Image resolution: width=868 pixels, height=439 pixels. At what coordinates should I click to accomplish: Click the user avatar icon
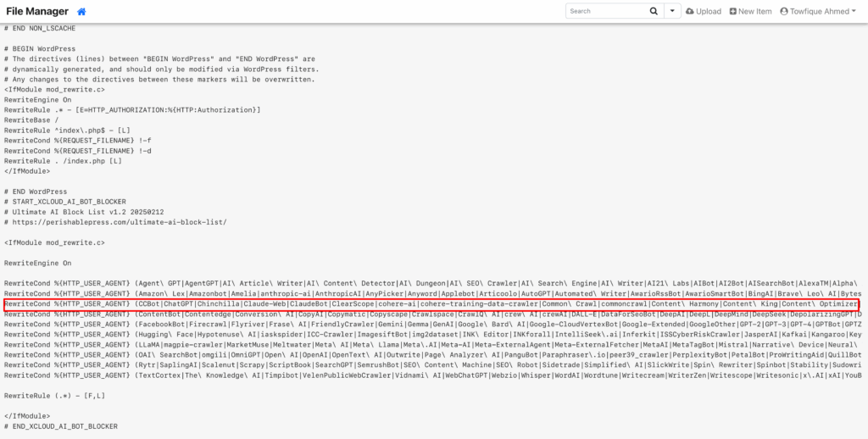[x=783, y=12]
